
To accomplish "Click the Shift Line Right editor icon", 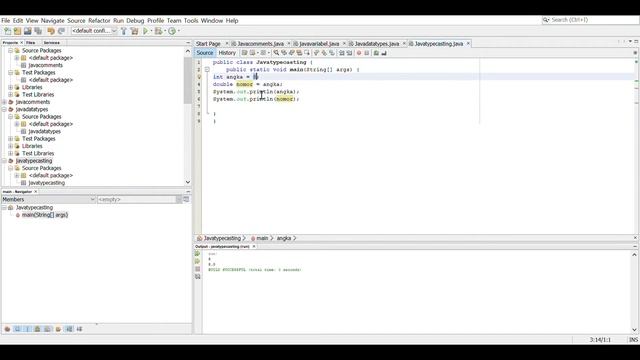I will point(349,53).
